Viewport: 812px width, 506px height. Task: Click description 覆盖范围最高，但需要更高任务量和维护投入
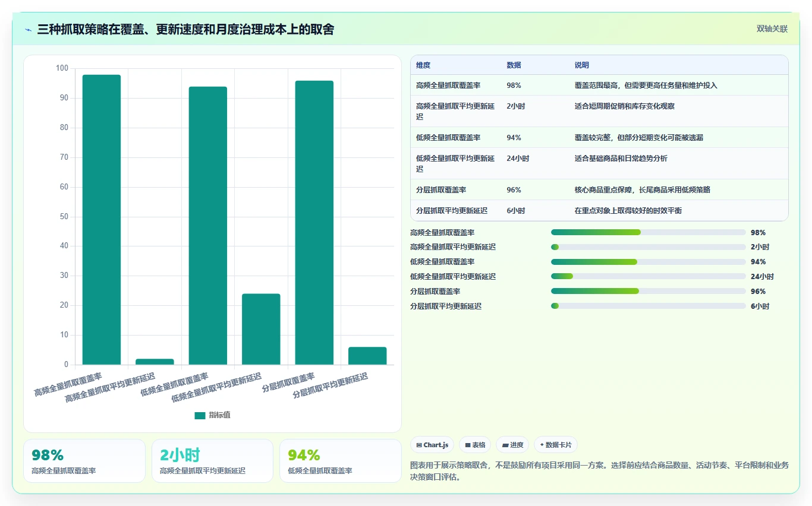tap(646, 86)
